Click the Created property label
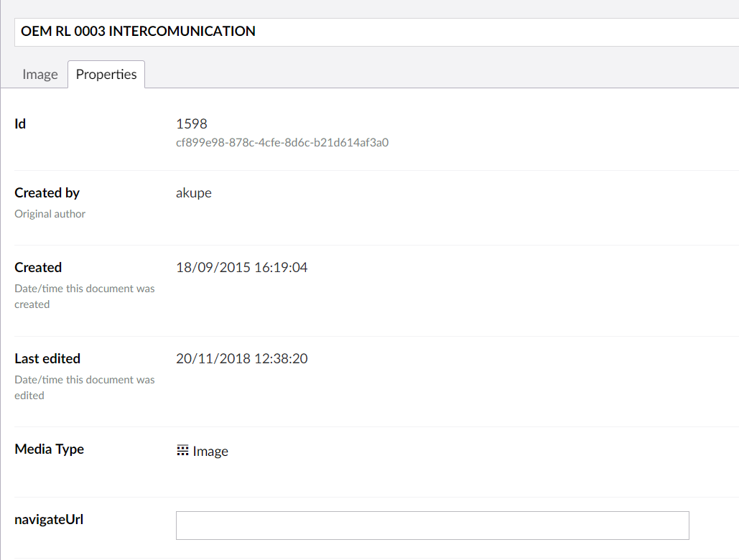The image size is (739, 560). (38, 267)
